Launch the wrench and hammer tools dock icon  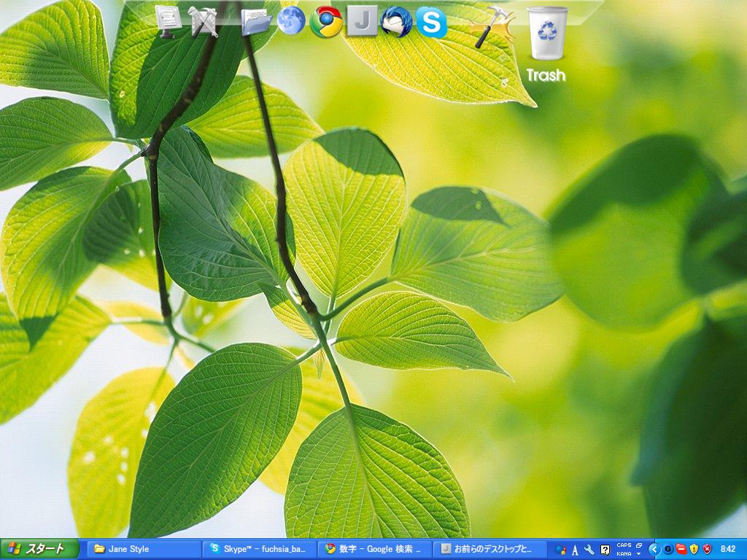pos(203,21)
